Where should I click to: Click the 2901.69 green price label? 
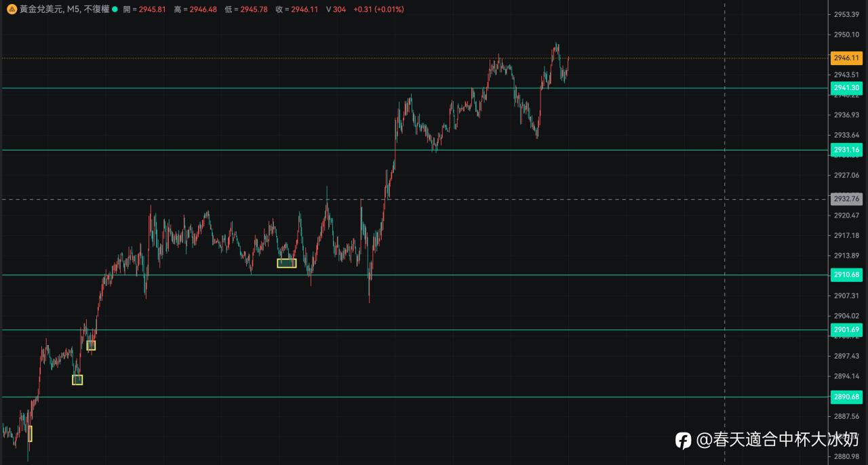tap(846, 330)
